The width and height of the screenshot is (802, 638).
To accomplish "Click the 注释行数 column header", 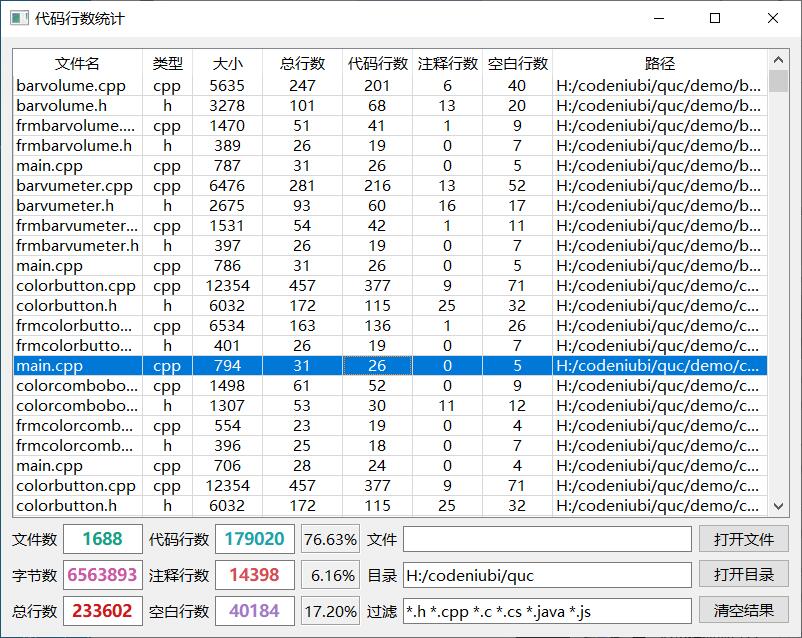I will point(447,63).
